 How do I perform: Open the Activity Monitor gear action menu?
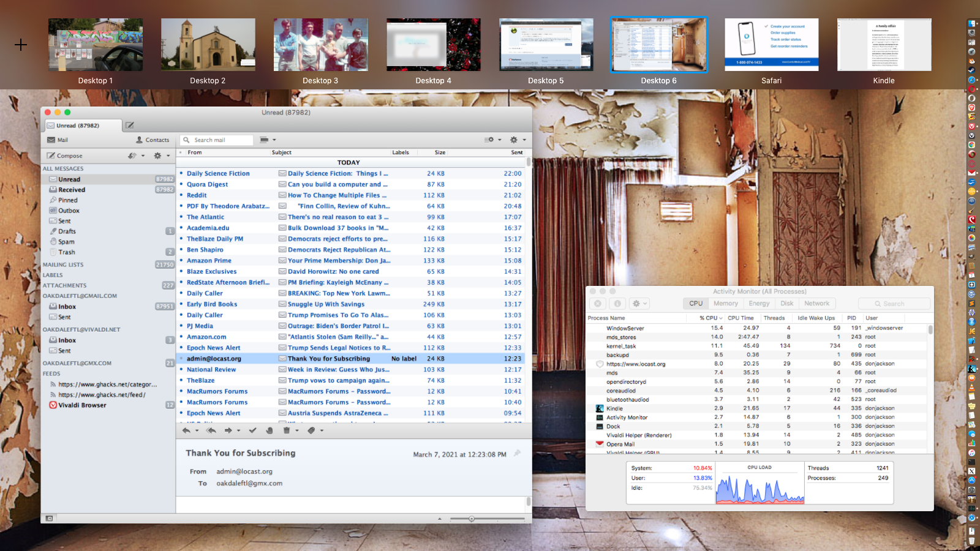[639, 304]
